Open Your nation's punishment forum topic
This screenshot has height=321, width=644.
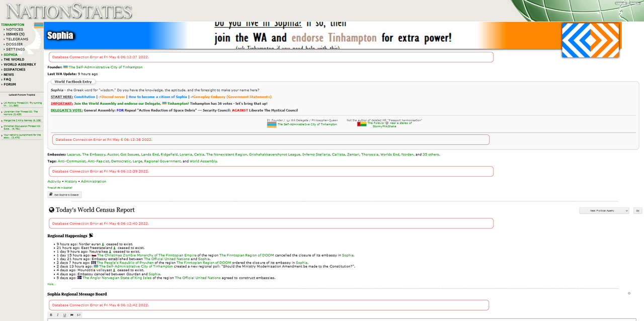click(22, 136)
